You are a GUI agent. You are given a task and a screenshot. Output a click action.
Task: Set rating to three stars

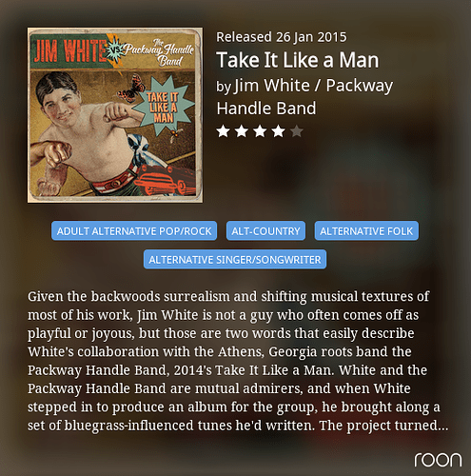click(260, 131)
